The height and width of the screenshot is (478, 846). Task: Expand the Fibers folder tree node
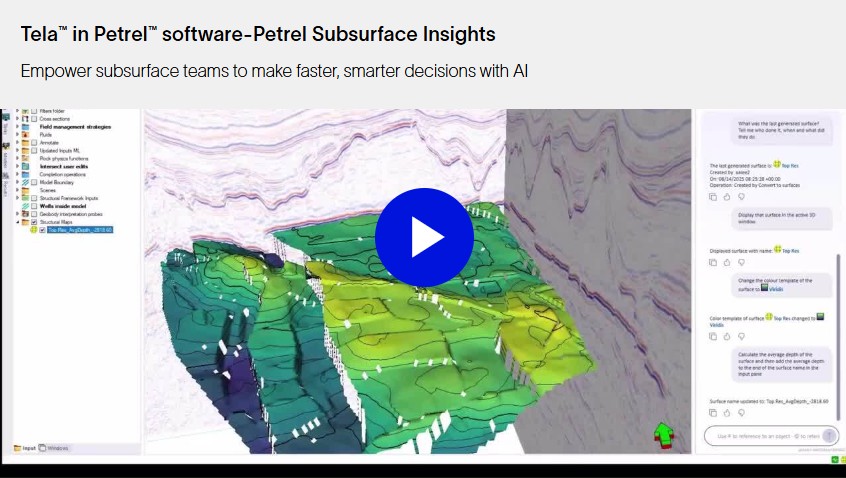pos(17,111)
